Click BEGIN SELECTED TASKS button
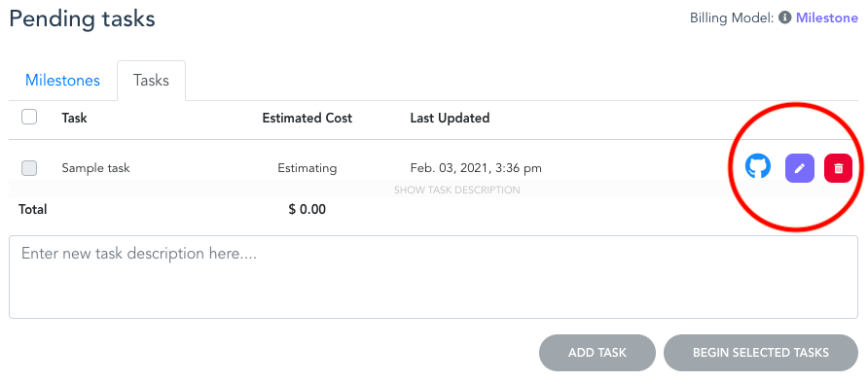Screen dimensions: 868x382 (x=761, y=353)
